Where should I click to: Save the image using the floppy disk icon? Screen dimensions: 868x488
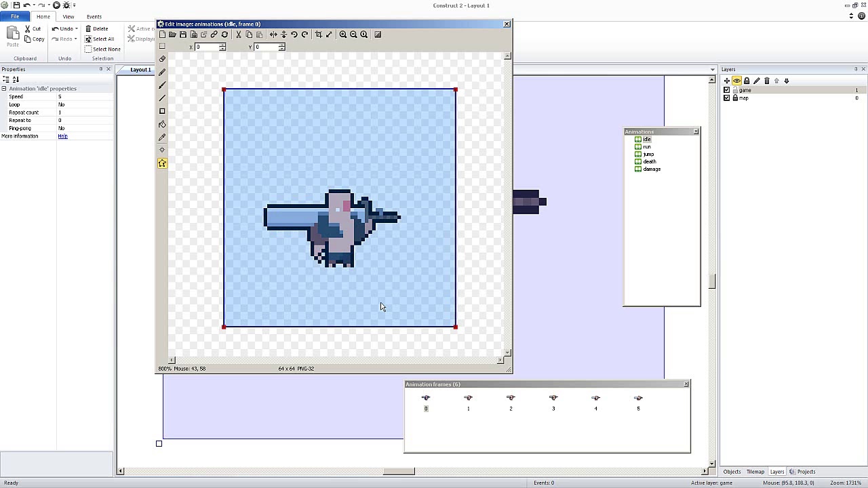[x=183, y=35]
